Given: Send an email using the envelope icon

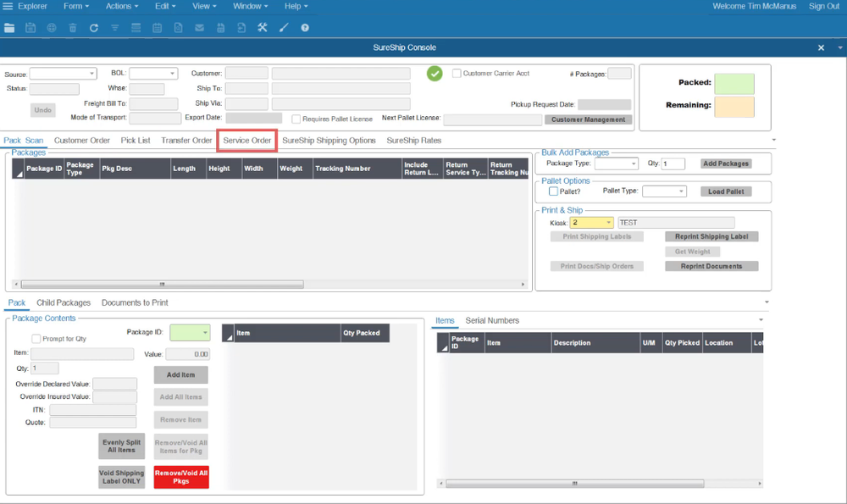Looking at the screenshot, I should pos(199,27).
